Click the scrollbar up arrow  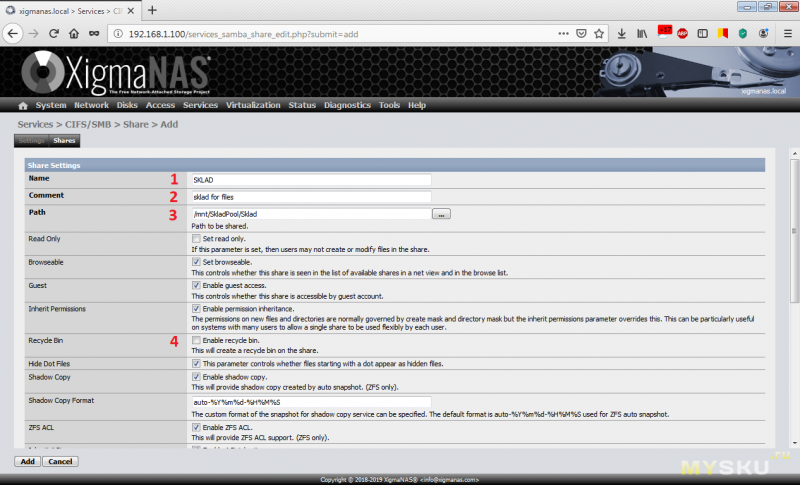794,153
